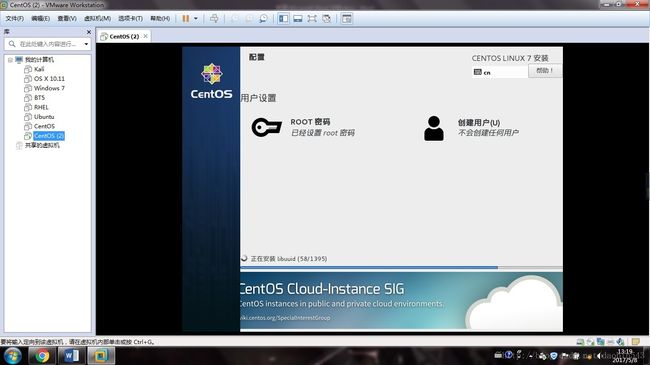Toggle the show library sidebar icon
The image size is (650, 365).
[x=284, y=19]
